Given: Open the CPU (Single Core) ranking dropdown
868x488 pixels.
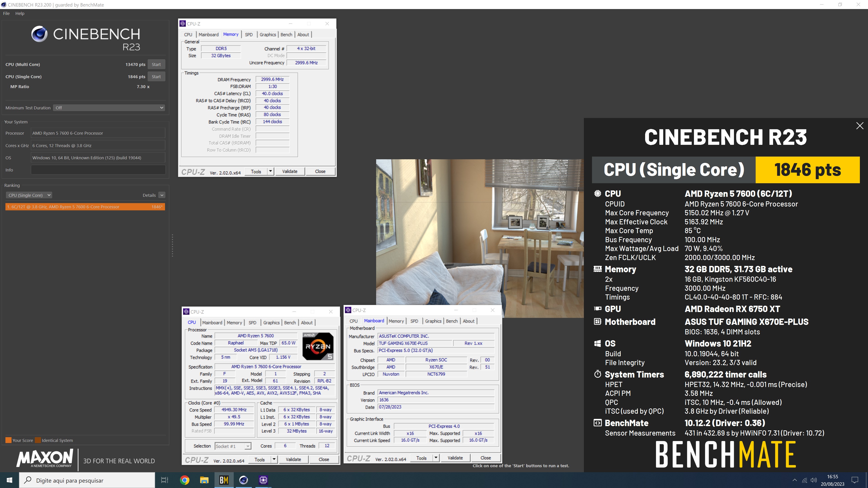Looking at the screenshot, I should coord(29,195).
